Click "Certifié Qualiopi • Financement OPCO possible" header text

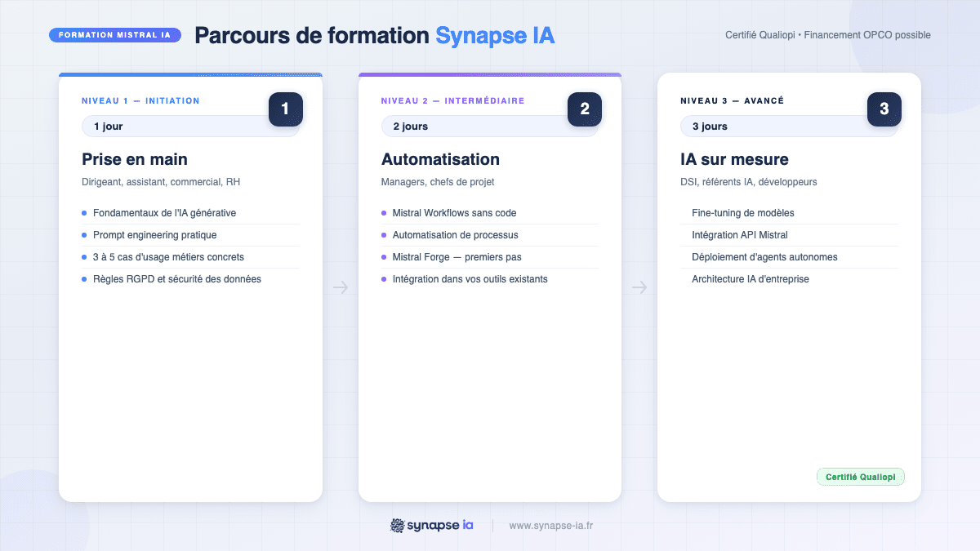tap(828, 35)
